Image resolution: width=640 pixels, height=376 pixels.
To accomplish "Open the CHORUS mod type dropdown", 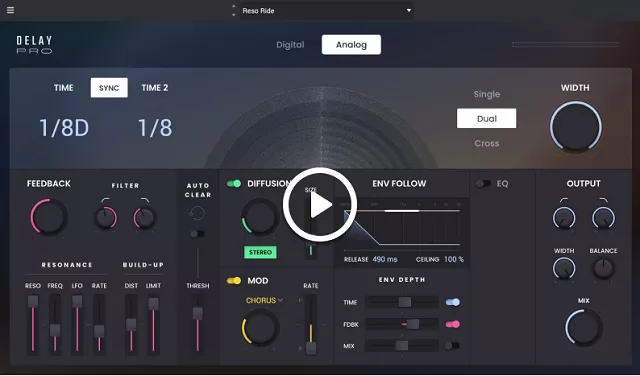I will coord(264,300).
